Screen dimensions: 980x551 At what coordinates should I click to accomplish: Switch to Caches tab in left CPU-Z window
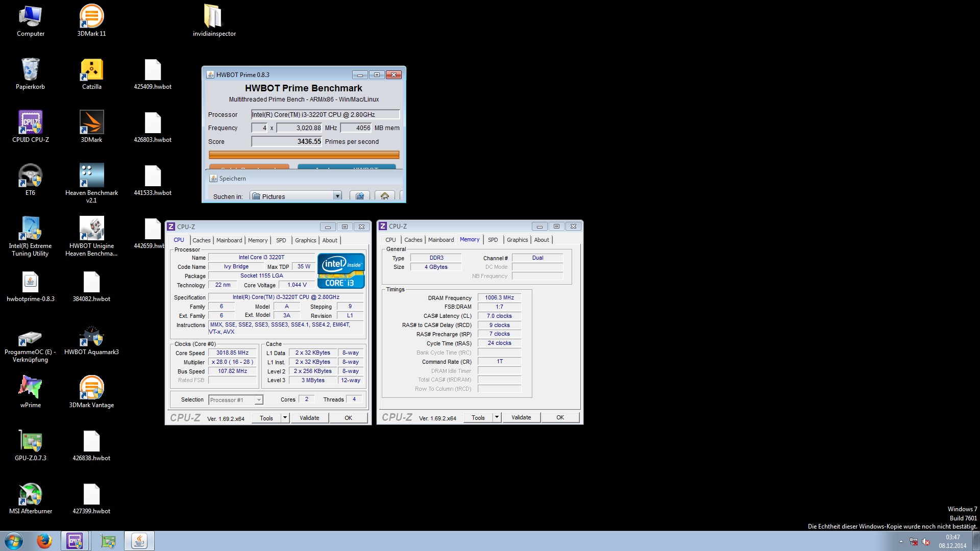pyautogui.click(x=202, y=240)
